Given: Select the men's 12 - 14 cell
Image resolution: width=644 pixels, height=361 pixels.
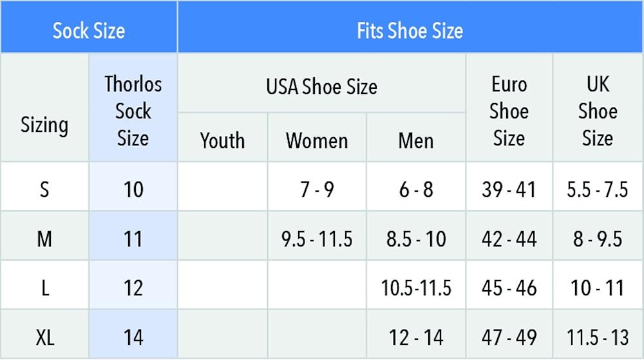Looking at the screenshot, I should pyautogui.click(x=416, y=337).
